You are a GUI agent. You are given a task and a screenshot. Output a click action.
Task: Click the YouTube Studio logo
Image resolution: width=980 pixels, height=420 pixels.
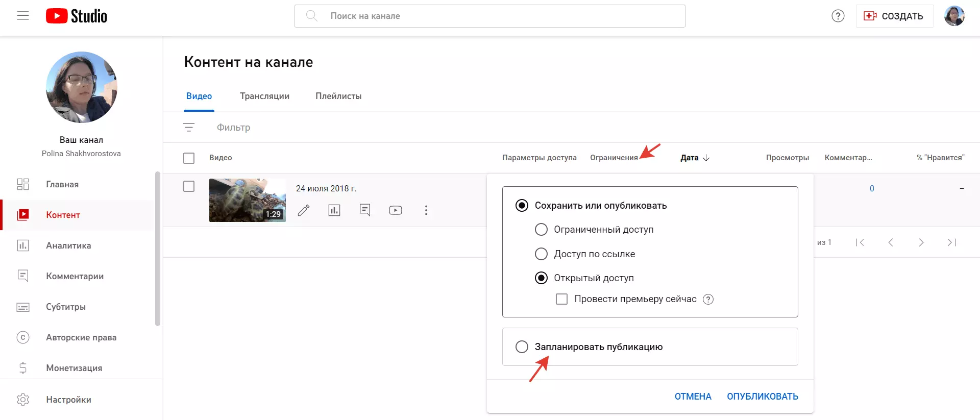coord(77,16)
